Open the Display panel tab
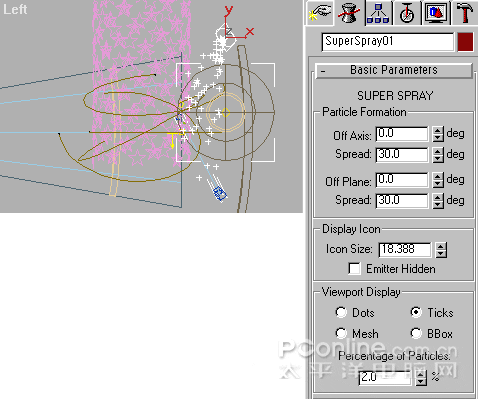The width and height of the screenshot is (478, 399). [436, 13]
